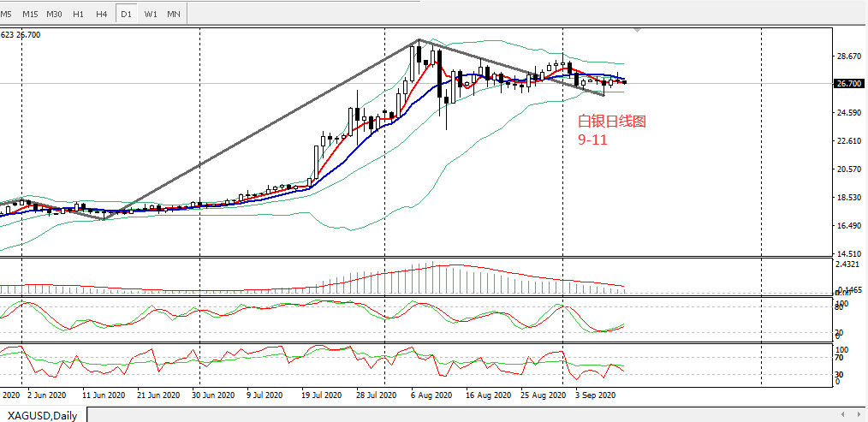Select the D1 daily timeframe
Screen dimensions: 868x422
click(126, 14)
